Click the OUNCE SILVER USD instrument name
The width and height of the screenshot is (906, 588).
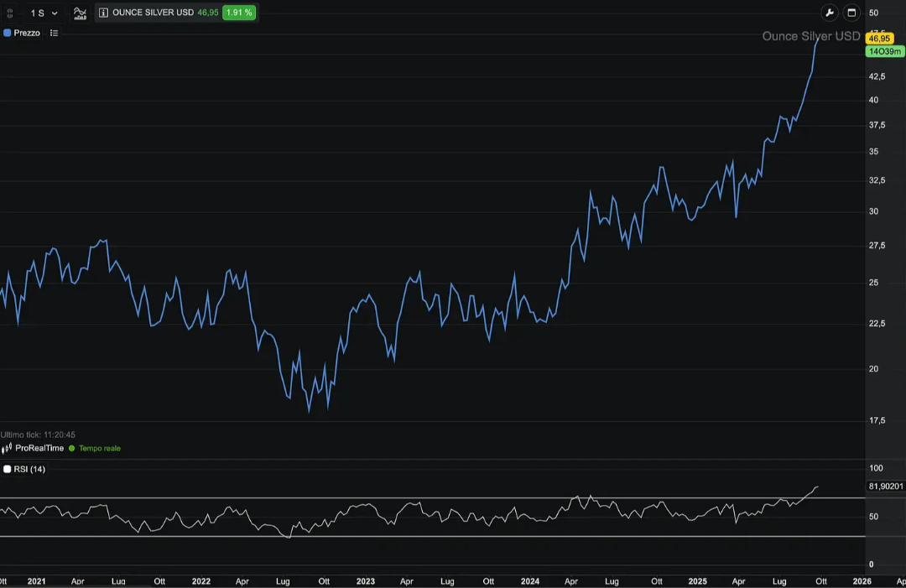click(154, 13)
